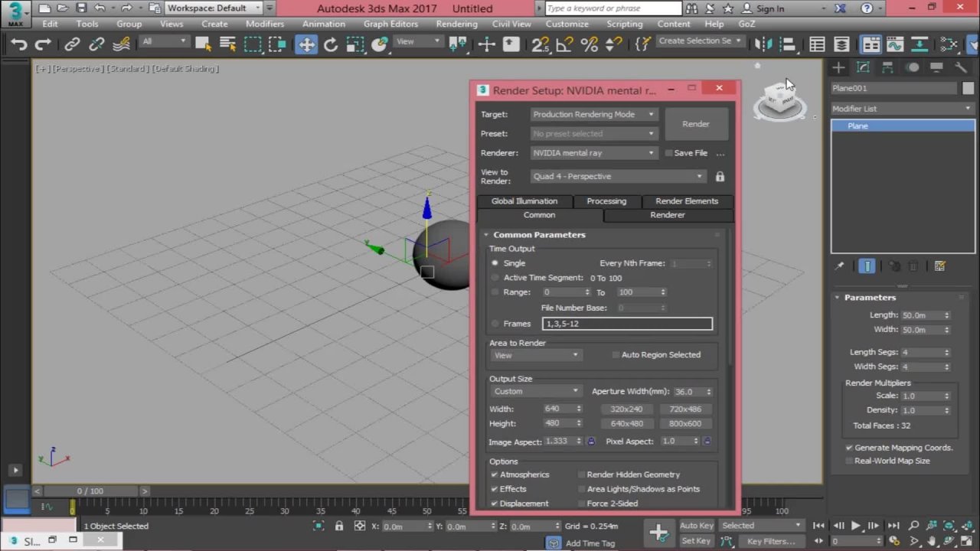Open the Utilities panel with wrench icon
The image size is (980, 551).
(x=962, y=68)
